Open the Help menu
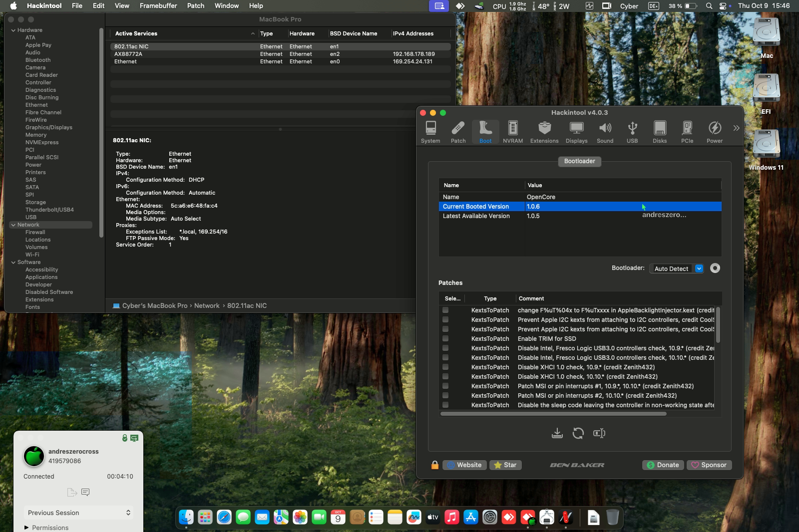The height and width of the screenshot is (532, 799). [256, 6]
